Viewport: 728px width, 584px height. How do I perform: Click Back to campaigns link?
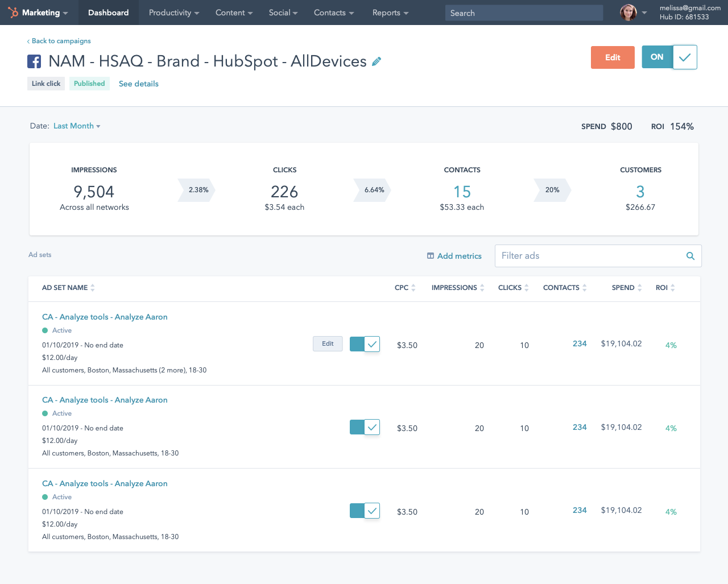click(x=61, y=41)
